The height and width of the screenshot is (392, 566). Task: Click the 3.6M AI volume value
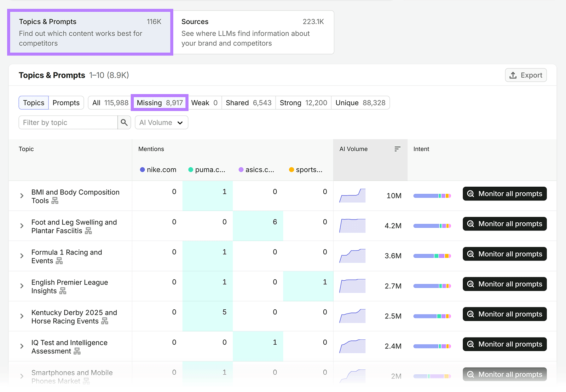(393, 256)
